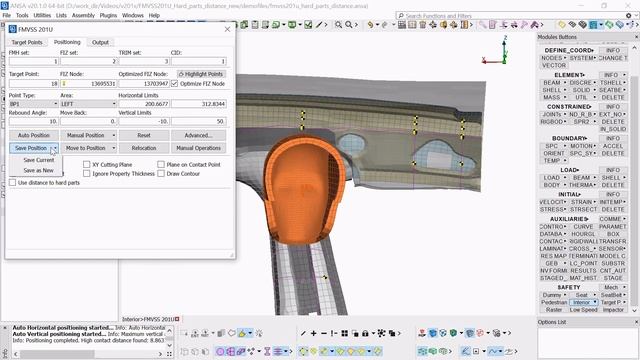Image resolution: width=640 pixels, height=360 pixels.
Task: Click the pencil edit icon in top toolbar
Action: point(319,25)
